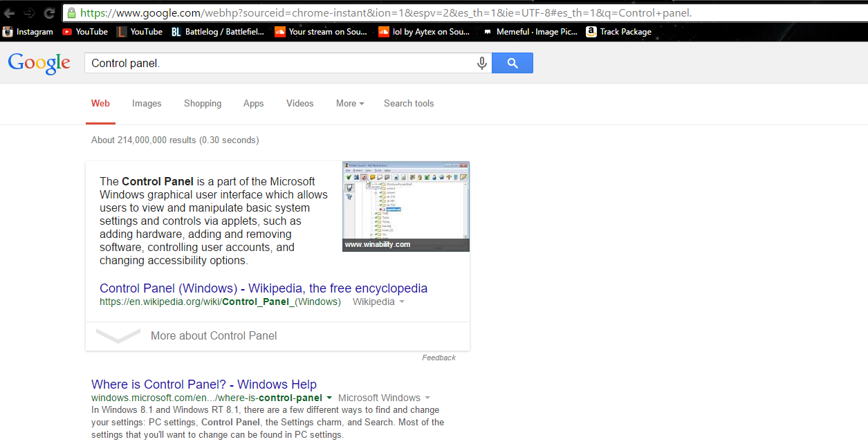The image size is (868, 444).
Task: Open the More dropdown menu
Action: pos(350,104)
